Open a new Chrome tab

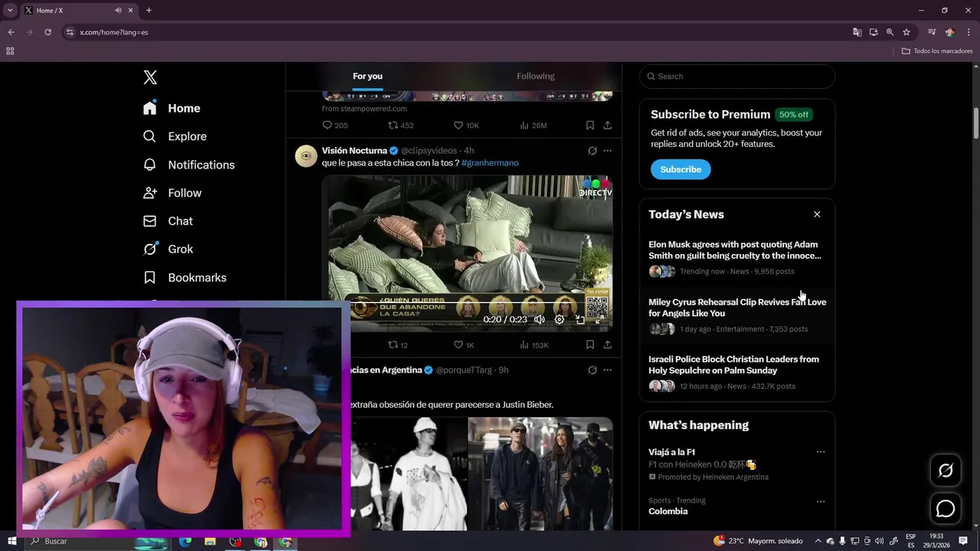click(149, 10)
